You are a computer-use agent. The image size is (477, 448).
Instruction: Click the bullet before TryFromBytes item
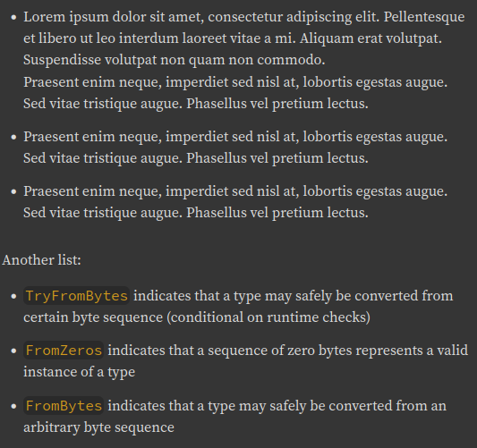13,296
